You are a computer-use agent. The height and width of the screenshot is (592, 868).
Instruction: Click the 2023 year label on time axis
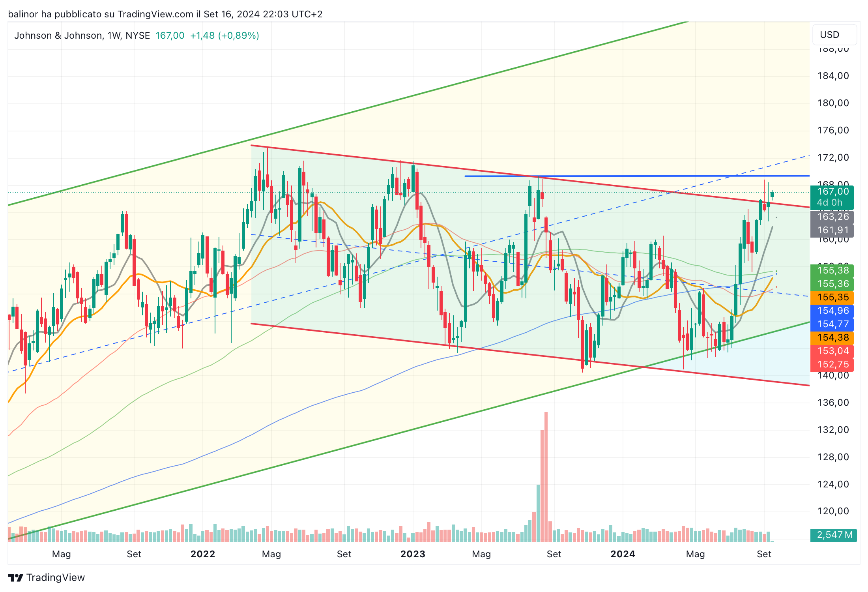point(413,554)
